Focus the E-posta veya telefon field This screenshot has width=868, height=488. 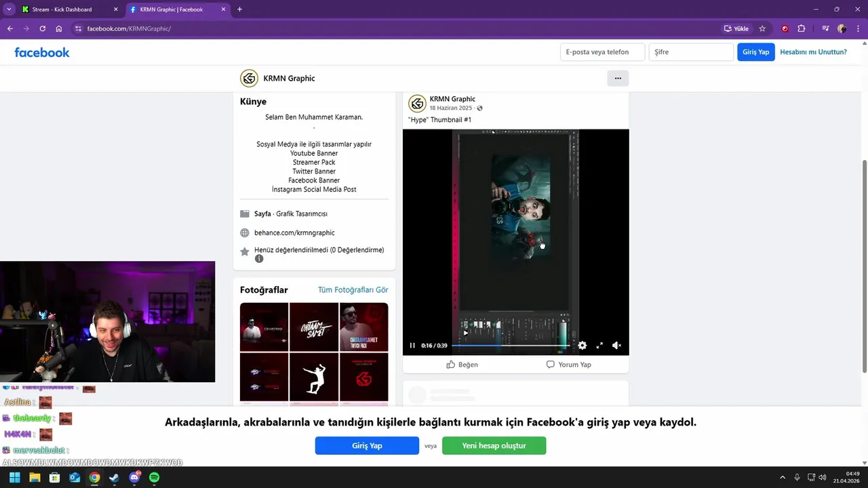(x=602, y=52)
